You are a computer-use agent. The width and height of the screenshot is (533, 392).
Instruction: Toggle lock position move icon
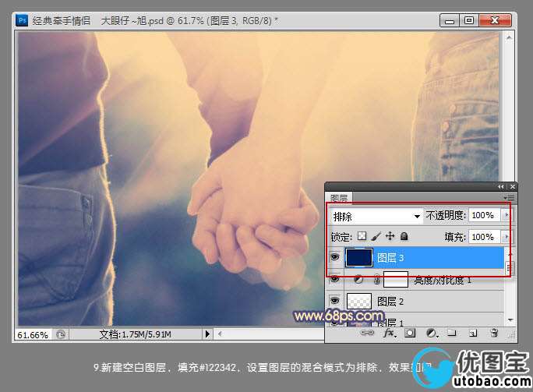tap(390, 236)
